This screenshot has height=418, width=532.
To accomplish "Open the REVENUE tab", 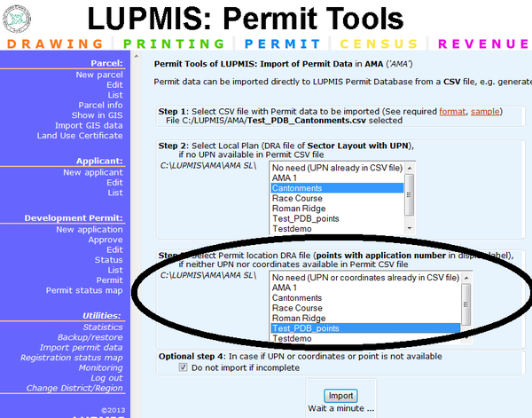I will pos(483,44).
